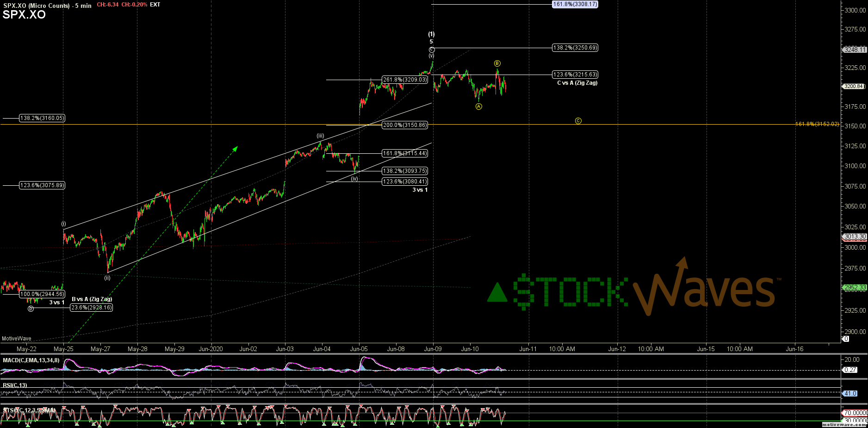The height and width of the screenshot is (428, 868).
Task: Click the 123.6%(3075.89) label at left edge
Action: [42, 186]
